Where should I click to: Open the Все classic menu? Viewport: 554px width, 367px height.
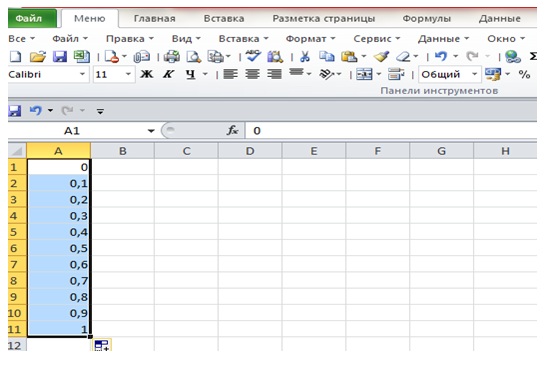click(x=22, y=39)
